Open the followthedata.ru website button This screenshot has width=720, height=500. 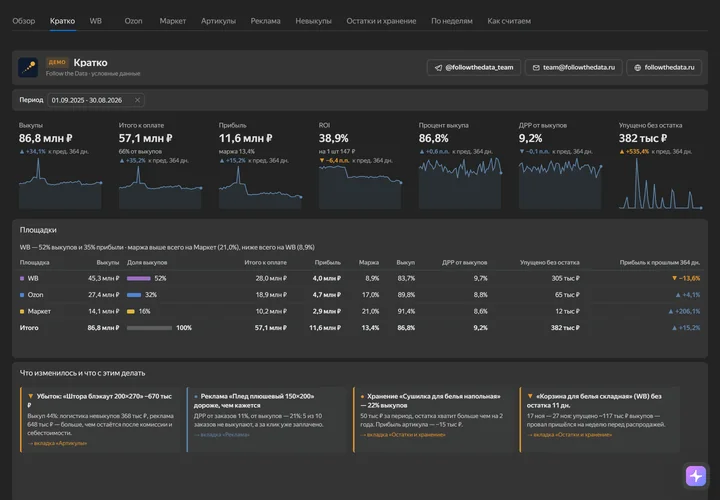point(664,67)
